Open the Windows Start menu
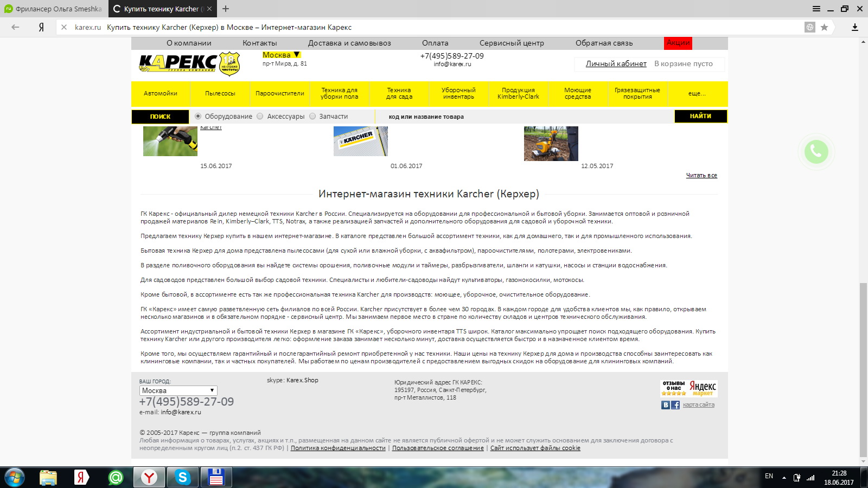The height and width of the screenshot is (488, 868). click(x=15, y=477)
